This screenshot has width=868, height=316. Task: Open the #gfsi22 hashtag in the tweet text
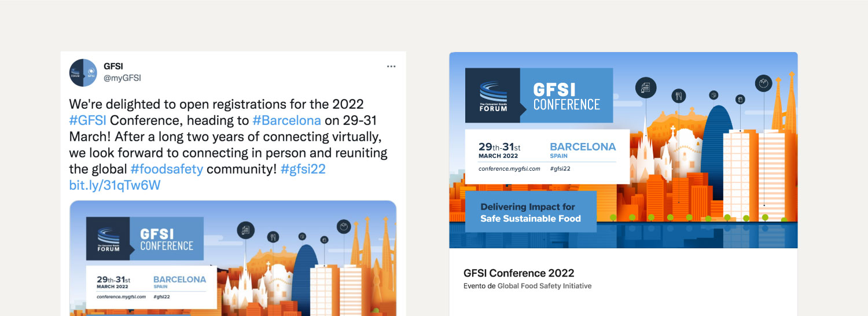(x=303, y=169)
